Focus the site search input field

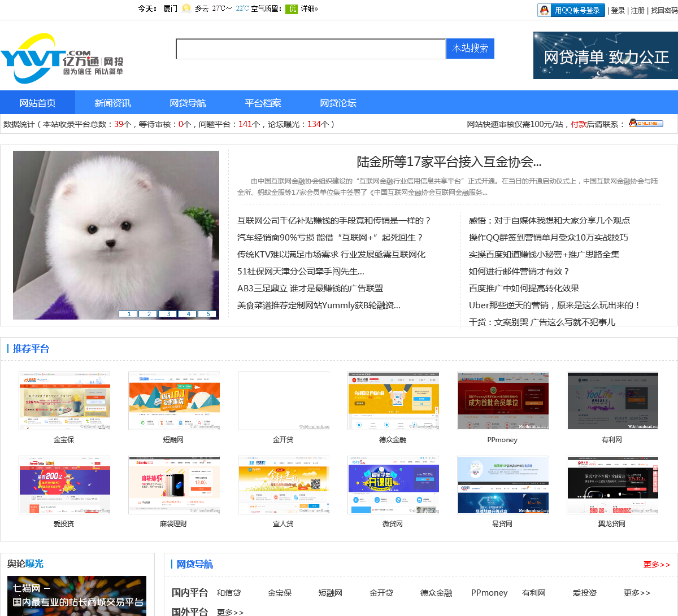pos(311,49)
